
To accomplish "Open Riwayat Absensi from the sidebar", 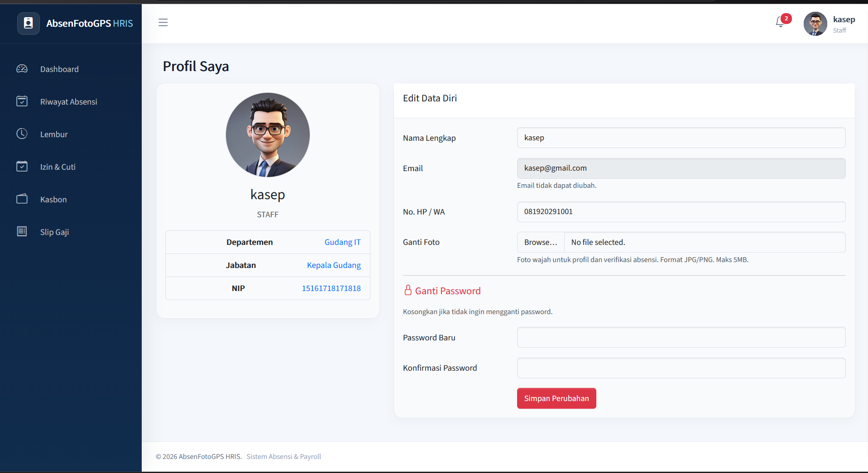I will 69,102.
